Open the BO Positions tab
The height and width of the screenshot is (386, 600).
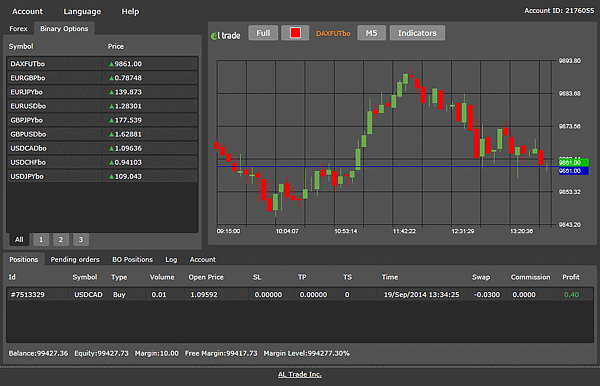(x=132, y=259)
